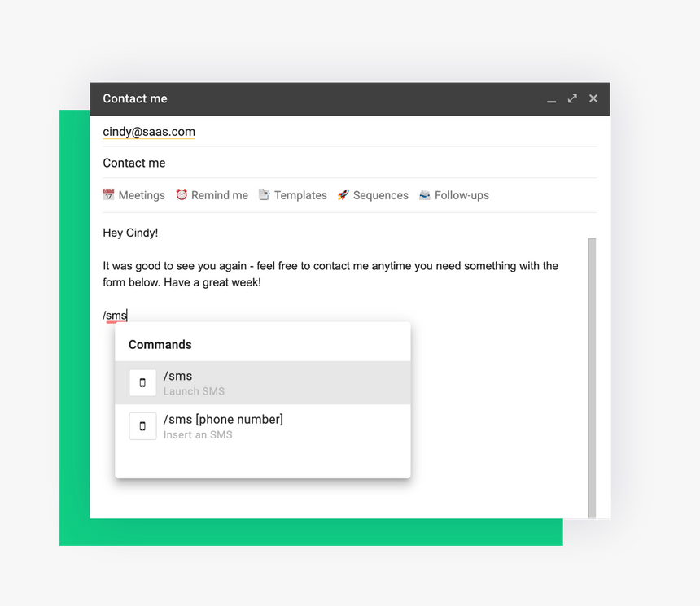The image size is (700, 606).
Task: Click phone icon beside Launch SMS command
Action: (x=143, y=383)
